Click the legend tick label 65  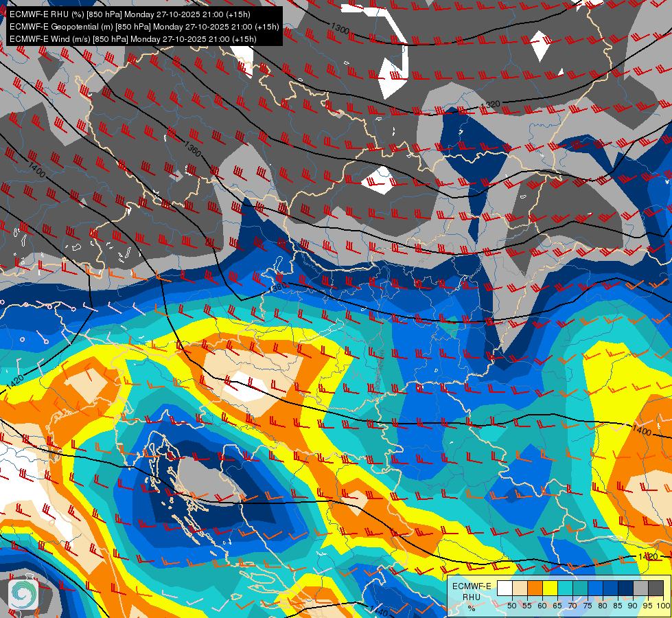coord(557,606)
